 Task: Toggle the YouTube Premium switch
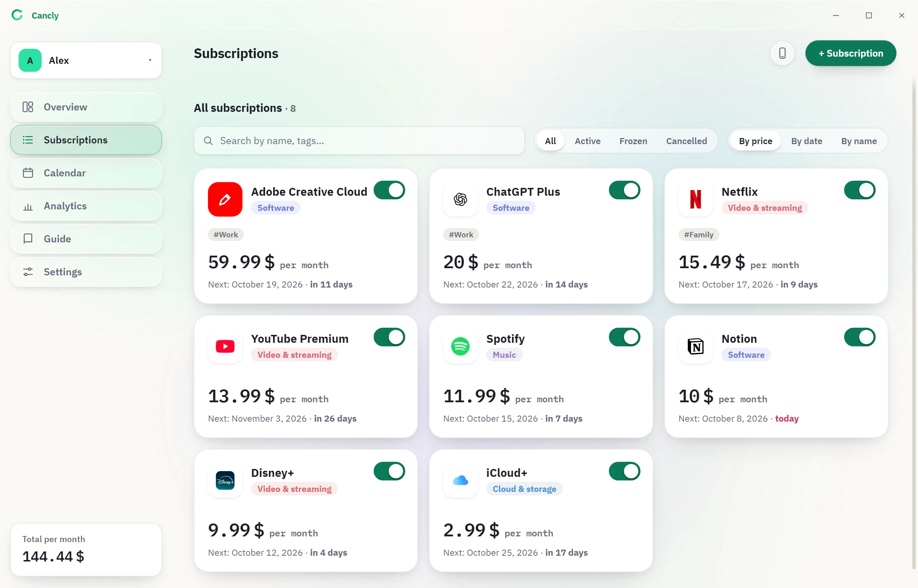click(x=389, y=337)
